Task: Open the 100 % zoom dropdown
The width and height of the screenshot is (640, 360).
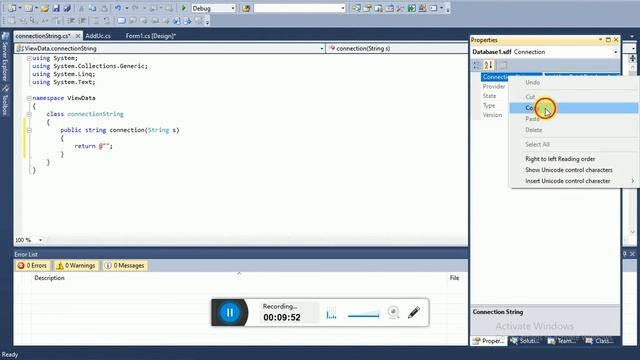Action: point(40,240)
